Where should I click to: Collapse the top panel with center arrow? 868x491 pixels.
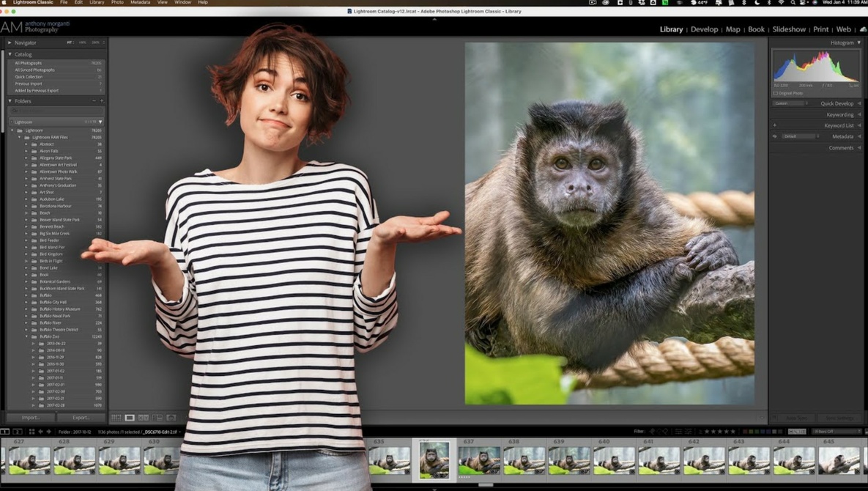(x=434, y=19)
